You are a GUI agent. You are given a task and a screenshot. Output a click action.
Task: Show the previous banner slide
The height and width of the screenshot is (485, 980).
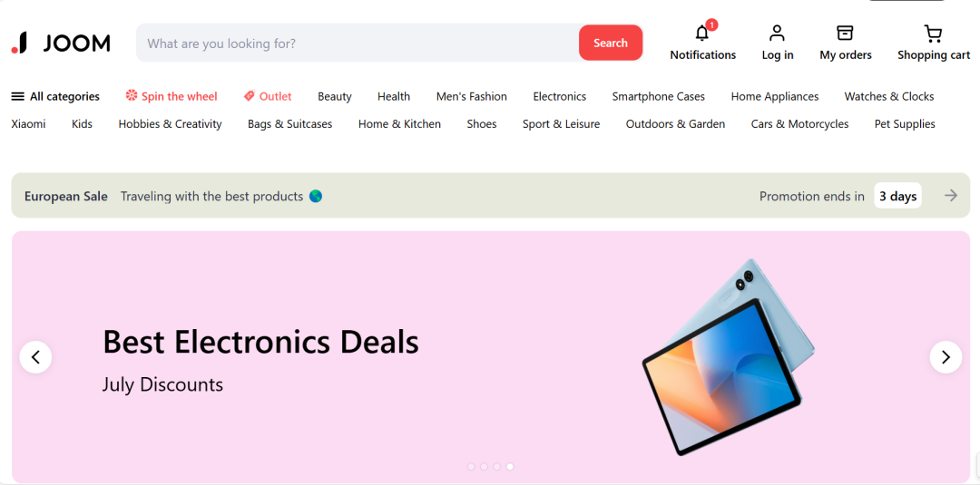tap(35, 357)
